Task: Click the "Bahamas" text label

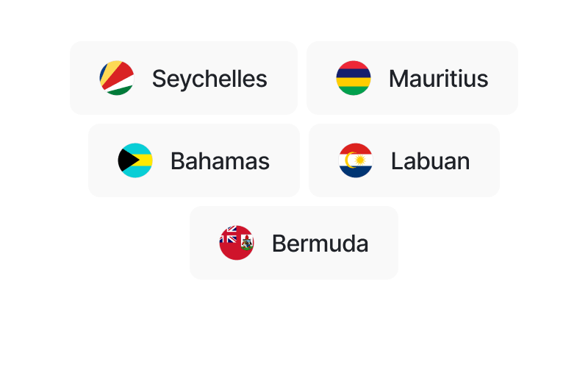Action: [x=220, y=161]
